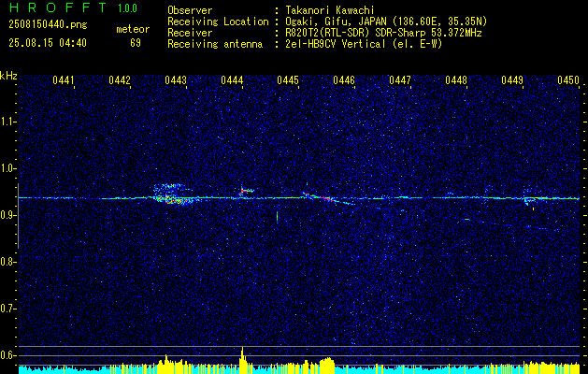Click the Receiving antenna label
588x374 pixels.
[215, 44]
